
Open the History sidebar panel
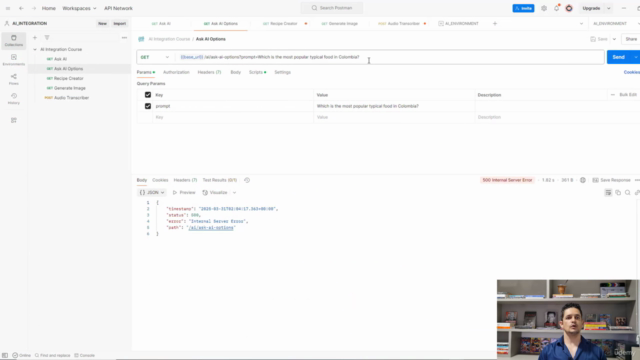tap(13, 98)
